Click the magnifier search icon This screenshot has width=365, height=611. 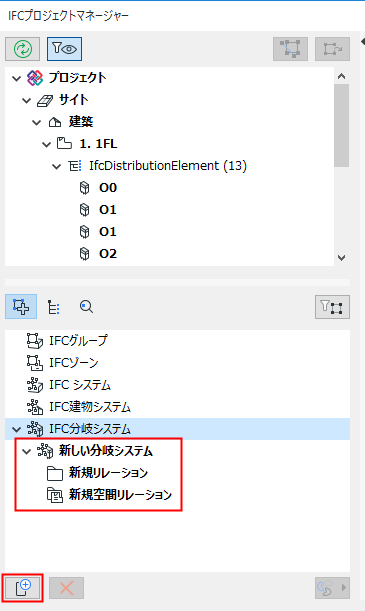(x=86, y=307)
